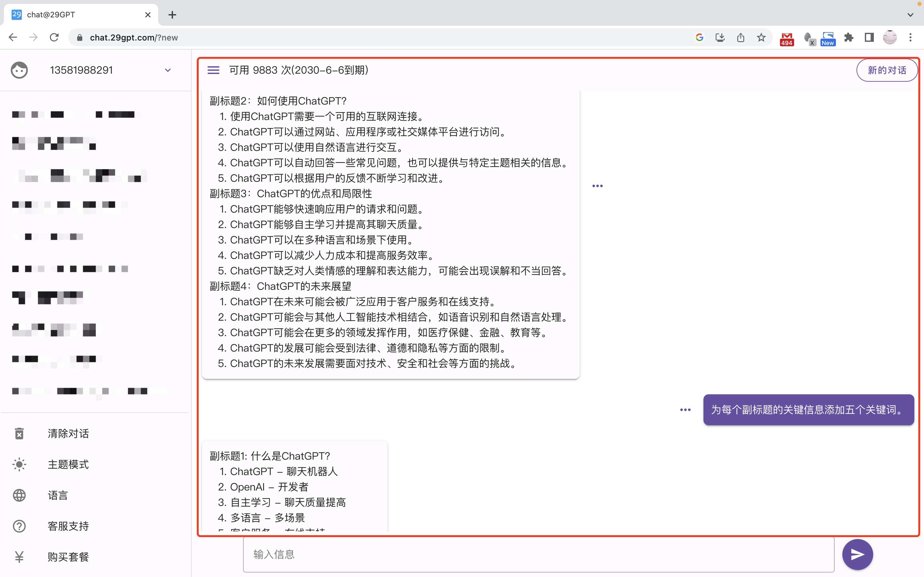Click the Google icon in the address bar
The height and width of the screenshot is (577, 924).
[699, 37]
